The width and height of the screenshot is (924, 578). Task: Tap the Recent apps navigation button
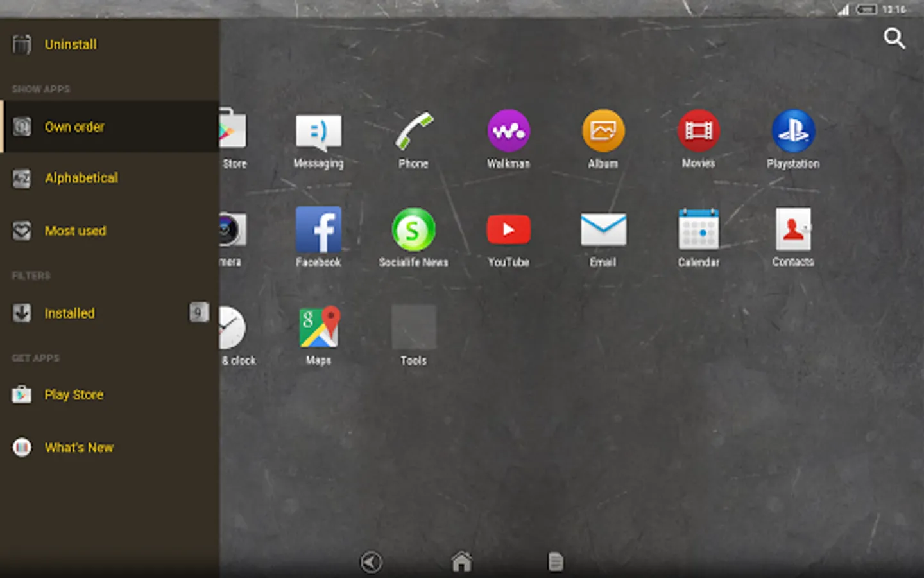556,562
